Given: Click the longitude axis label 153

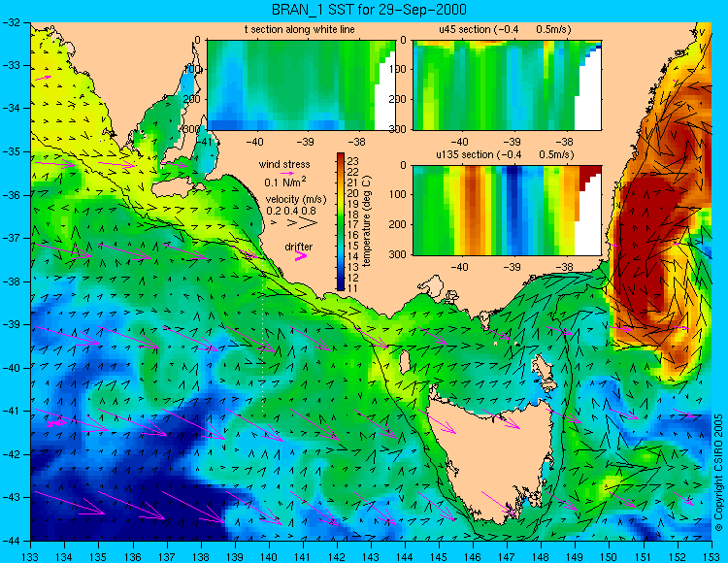Looking at the screenshot, I should point(711,556).
